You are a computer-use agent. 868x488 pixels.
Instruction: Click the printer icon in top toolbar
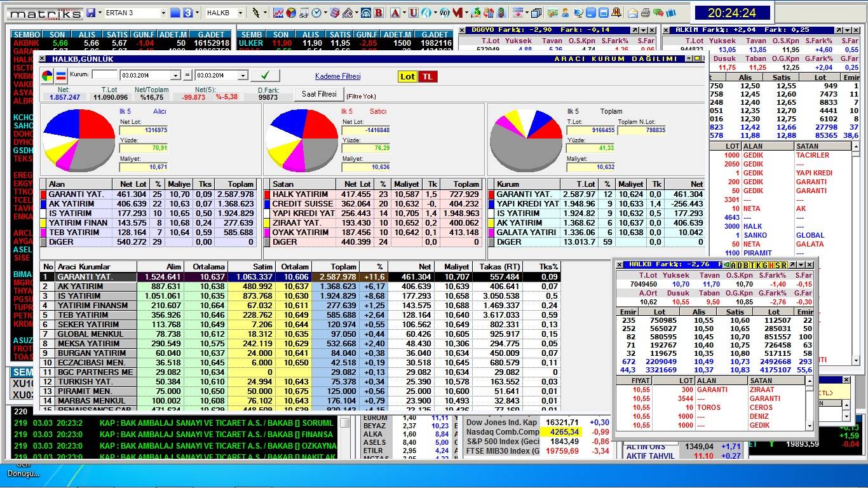coord(646,13)
